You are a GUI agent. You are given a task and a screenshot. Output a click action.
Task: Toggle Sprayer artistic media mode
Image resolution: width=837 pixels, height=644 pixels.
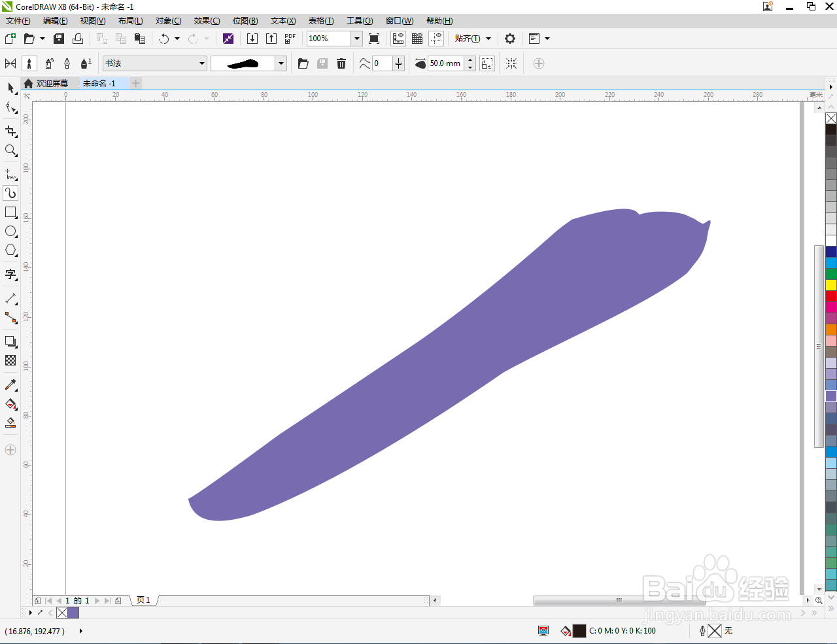click(48, 63)
